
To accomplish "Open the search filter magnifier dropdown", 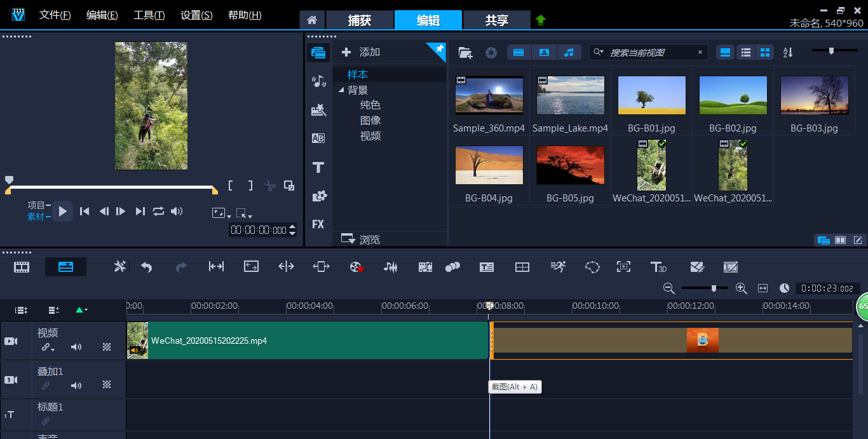I will pyautogui.click(x=598, y=52).
